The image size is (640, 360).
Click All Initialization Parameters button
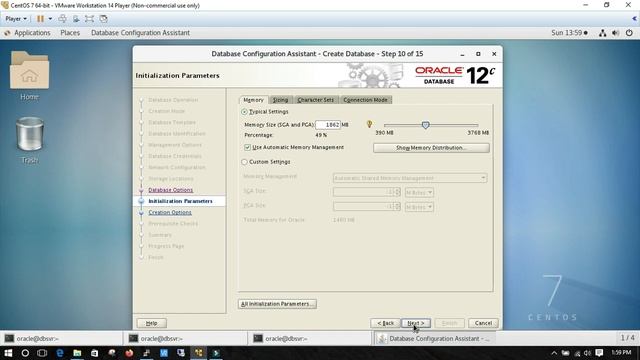coord(277,304)
